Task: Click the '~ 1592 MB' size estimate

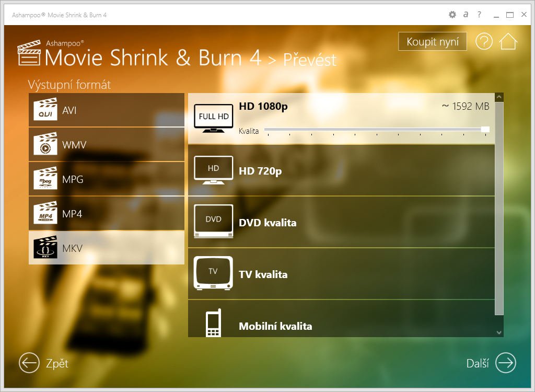Action: point(466,106)
